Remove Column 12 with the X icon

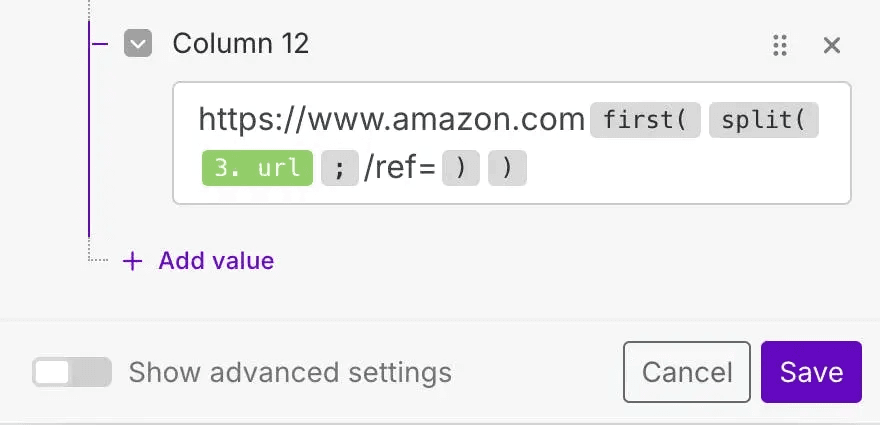pos(831,45)
